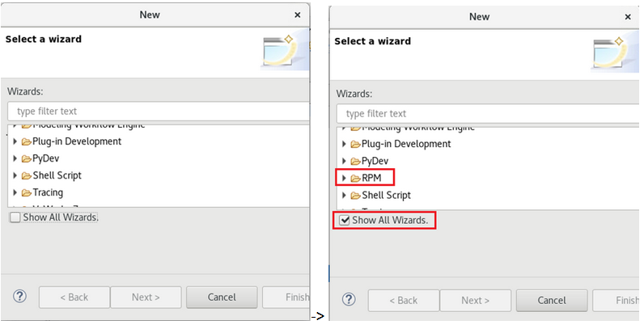Enable unchecked Show All Wizards checkbox
Viewport: 644px width, 329px height.
click(15, 217)
